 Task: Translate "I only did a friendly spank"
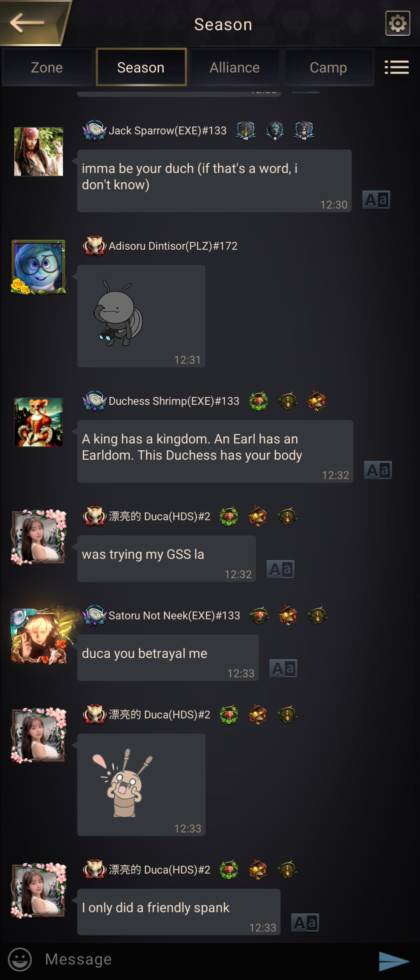point(305,923)
